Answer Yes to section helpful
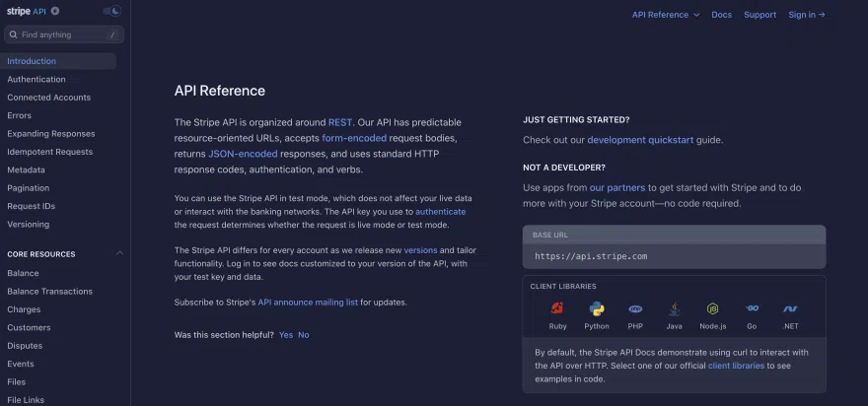Viewport: 868px width, 406px height. 286,335
